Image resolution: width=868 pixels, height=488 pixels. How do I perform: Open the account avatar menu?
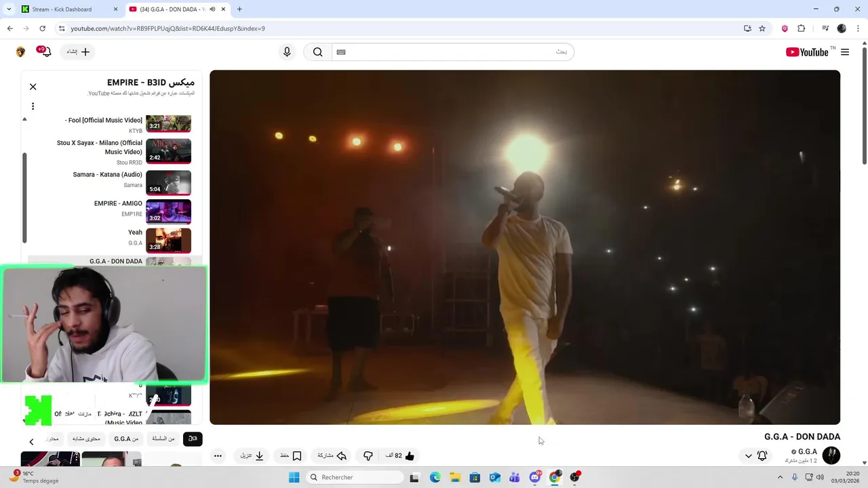point(21,52)
